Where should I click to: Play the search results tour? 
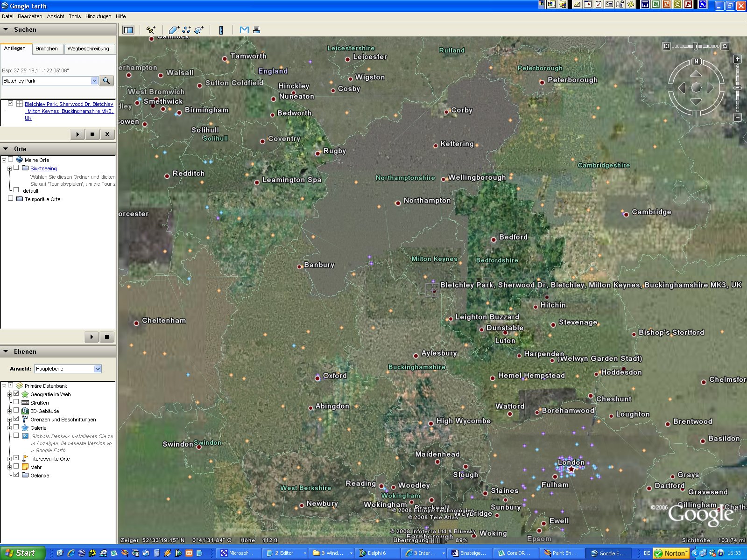78,134
